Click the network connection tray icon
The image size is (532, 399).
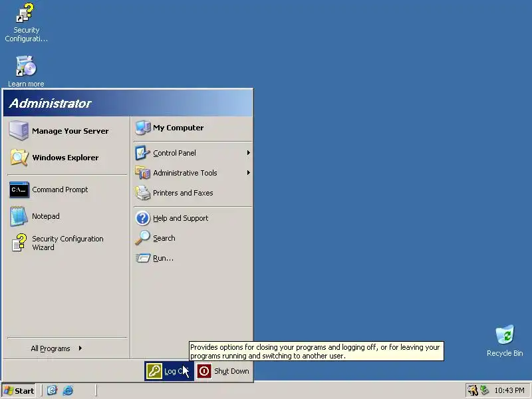pyautogui.click(x=484, y=390)
